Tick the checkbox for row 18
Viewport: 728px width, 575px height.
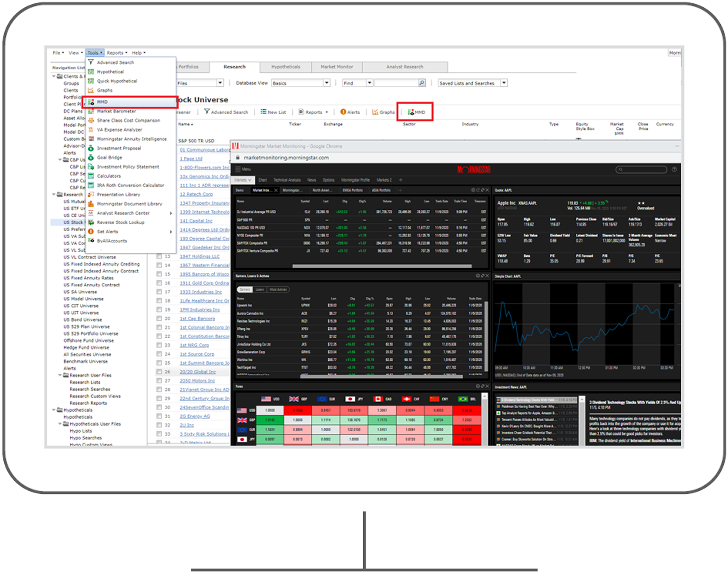pyautogui.click(x=159, y=301)
